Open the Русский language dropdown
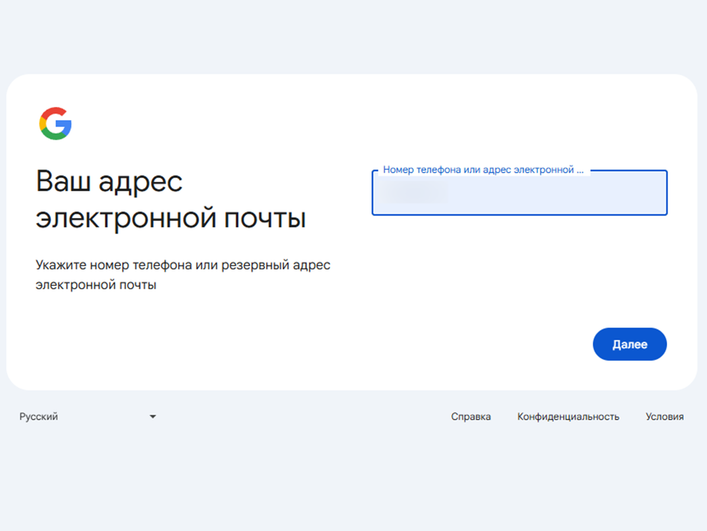This screenshot has width=707, height=531. tap(87, 417)
